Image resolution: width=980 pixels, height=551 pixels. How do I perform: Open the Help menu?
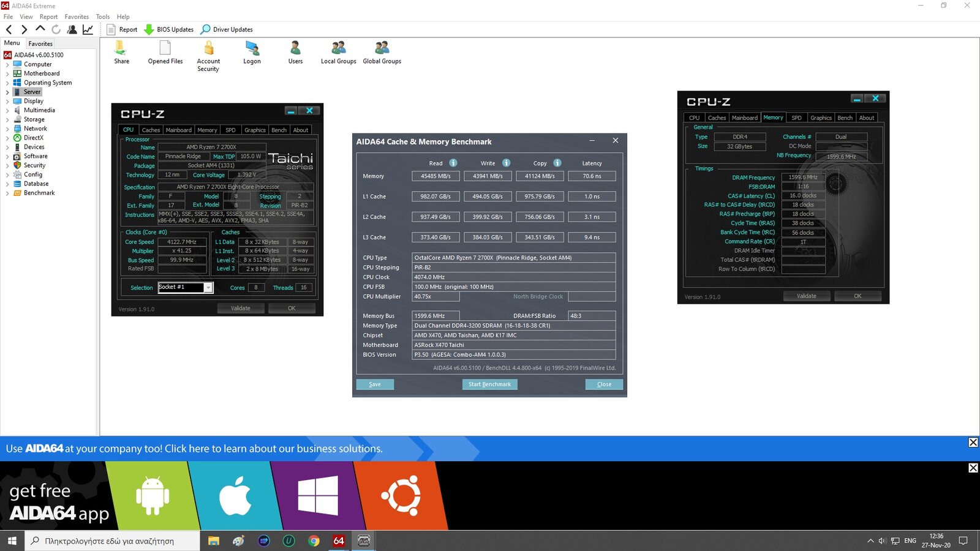point(123,17)
